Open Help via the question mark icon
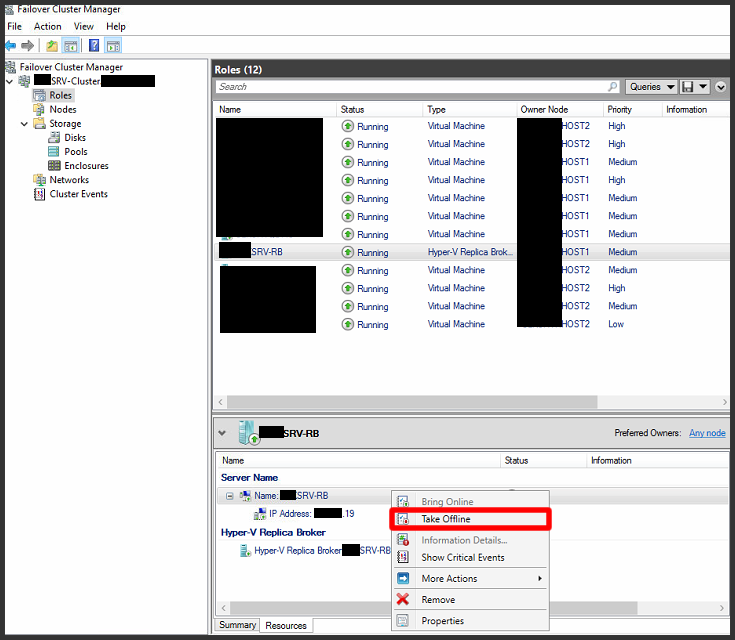Image resolution: width=735 pixels, height=640 pixels. [x=94, y=45]
